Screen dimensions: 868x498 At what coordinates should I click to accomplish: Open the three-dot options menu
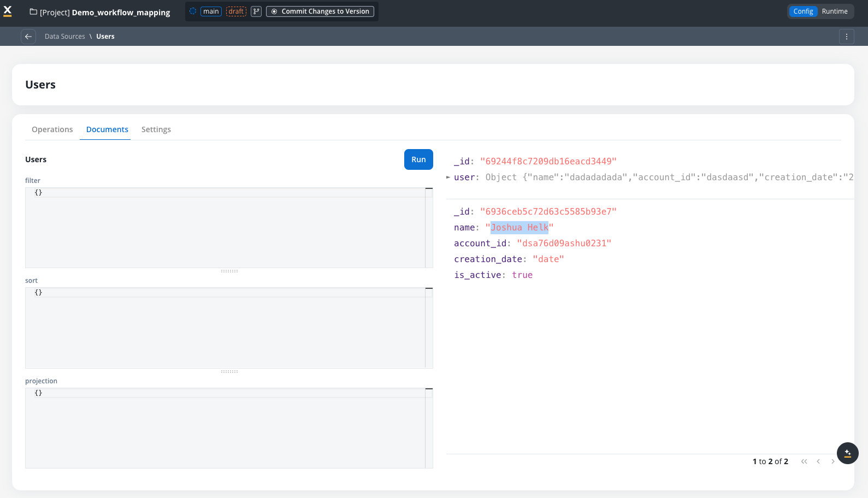[846, 37]
